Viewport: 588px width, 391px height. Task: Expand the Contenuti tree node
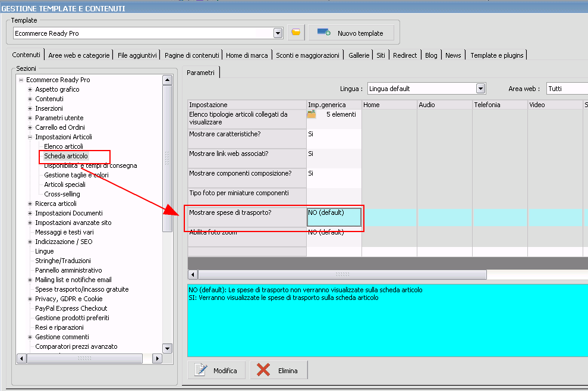point(30,99)
